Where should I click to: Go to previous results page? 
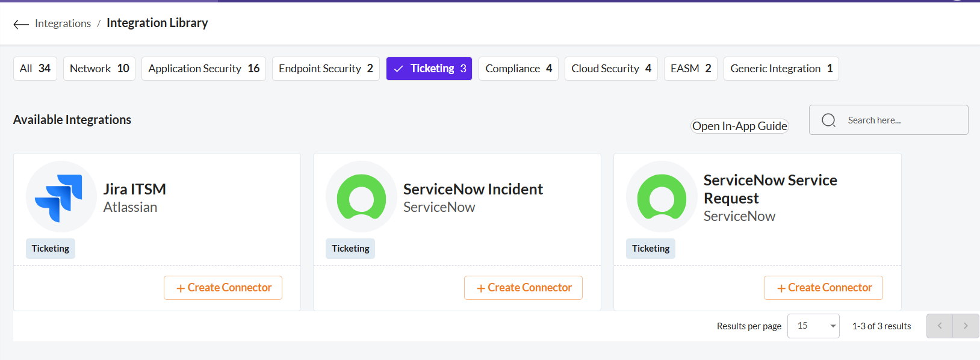[940, 326]
